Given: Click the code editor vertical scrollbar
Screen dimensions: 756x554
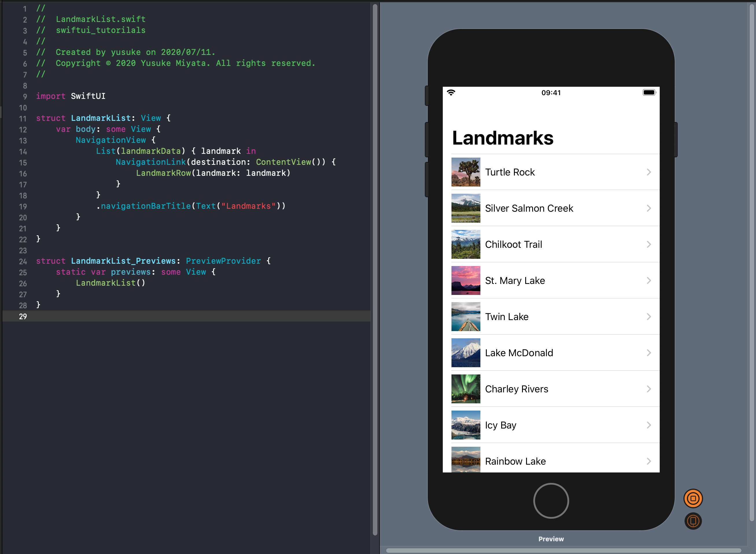Looking at the screenshot, I should point(375,268).
